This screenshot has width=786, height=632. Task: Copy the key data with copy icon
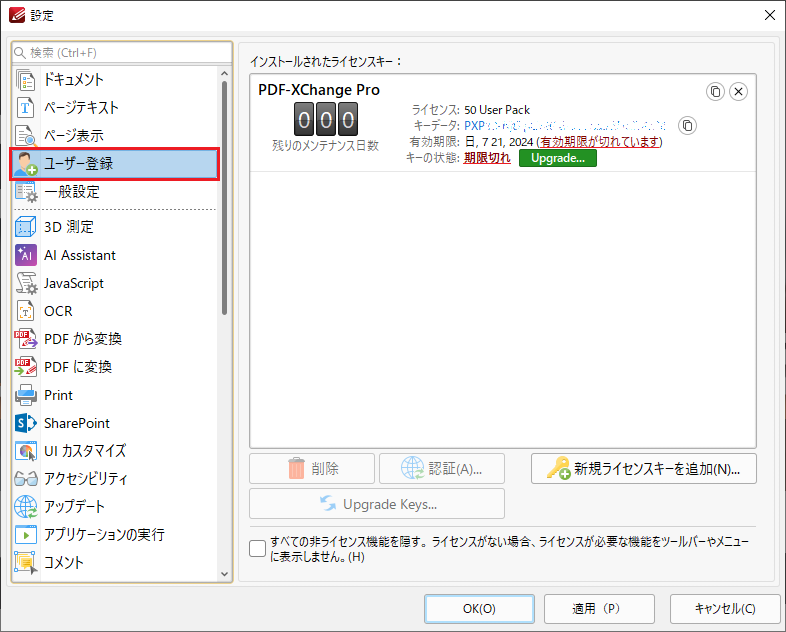click(688, 126)
